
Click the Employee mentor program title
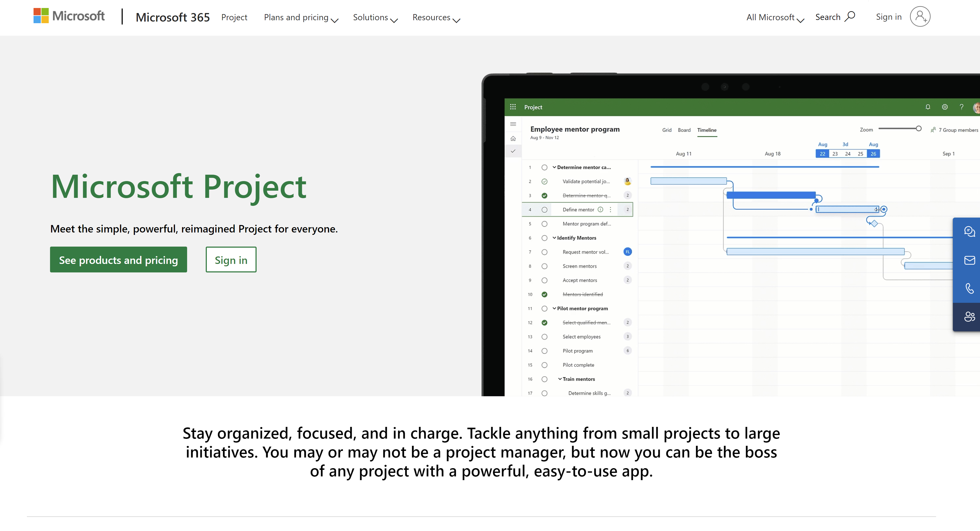(574, 129)
